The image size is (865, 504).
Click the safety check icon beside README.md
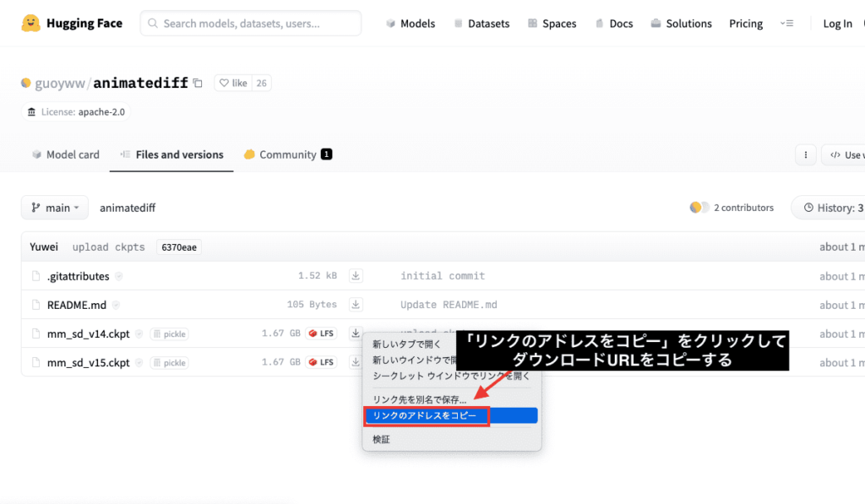116,305
